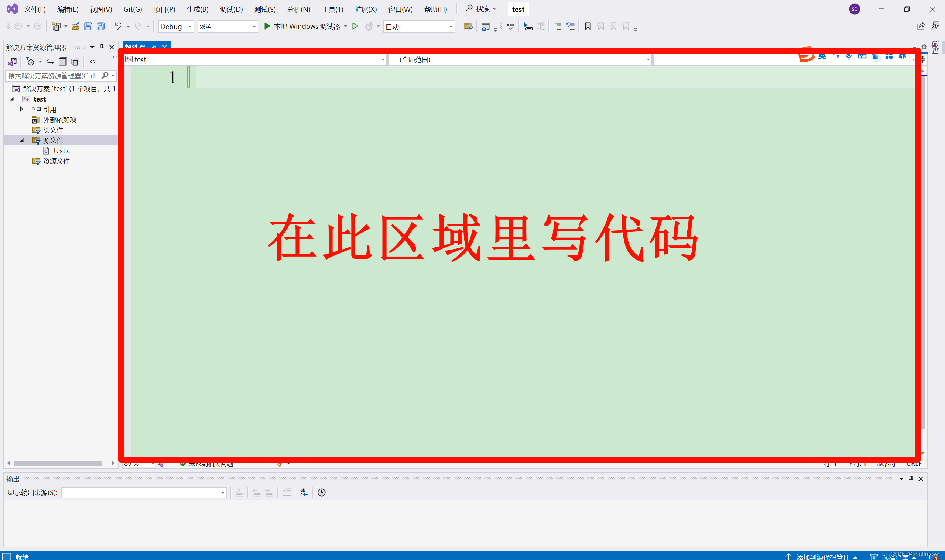The image size is (945, 560).
Task: Open the 全局范围 scope dropdown
Action: click(x=520, y=59)
